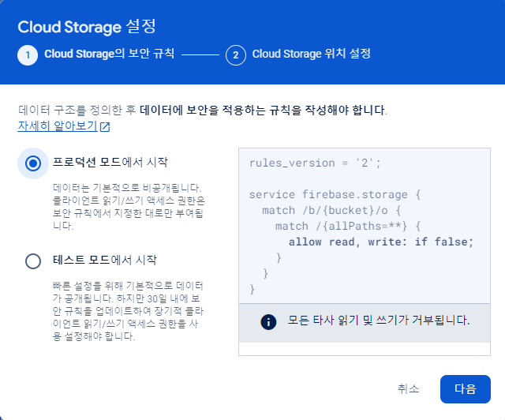The image size is (505, 420).
Task: Click the production mode description text
Action: click(116, 209)
